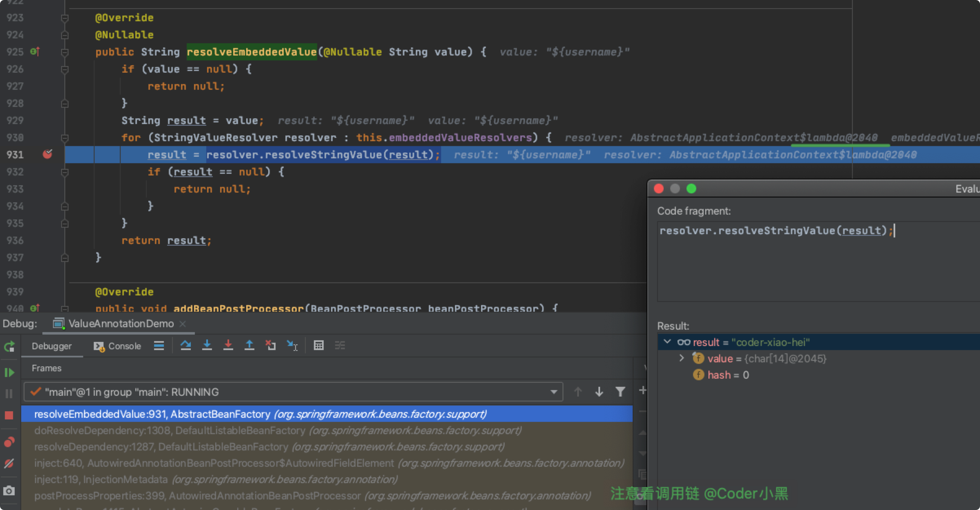This screenshot has width=980, height=510.
Task: Collapse fold marker on line 923
Action: [x=64, y=18]
